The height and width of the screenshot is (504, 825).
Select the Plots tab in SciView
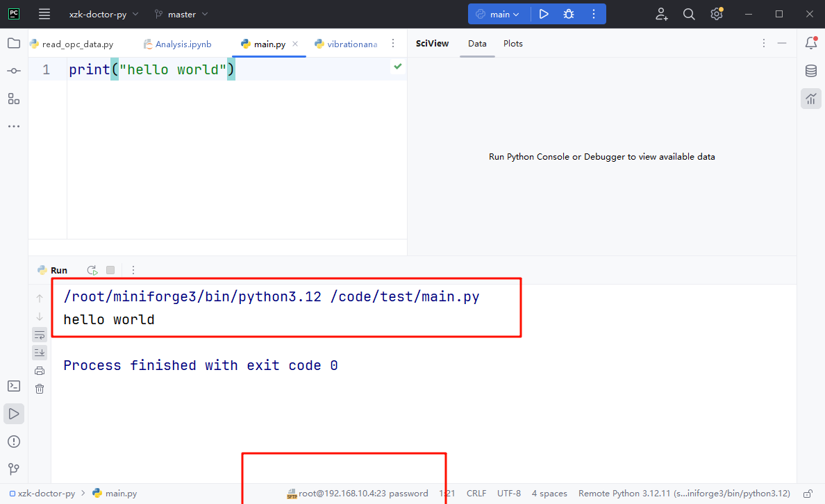pyautogui.click(x=513, y=44)
